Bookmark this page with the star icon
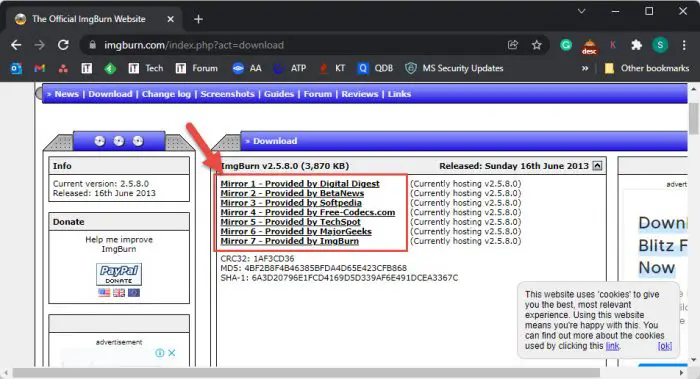700x379 pixels. (537, 45)
